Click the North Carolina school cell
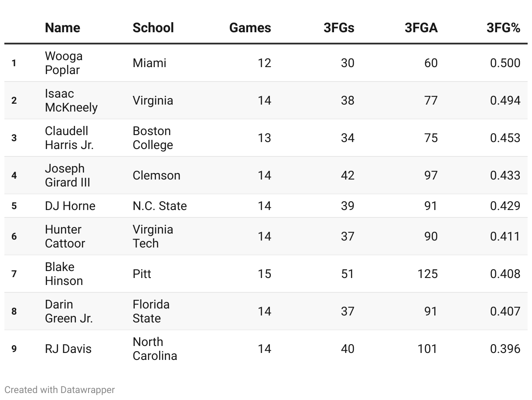The width and height of the screenshot is (532, 400). pyautogui.click(x=155, y=349)
